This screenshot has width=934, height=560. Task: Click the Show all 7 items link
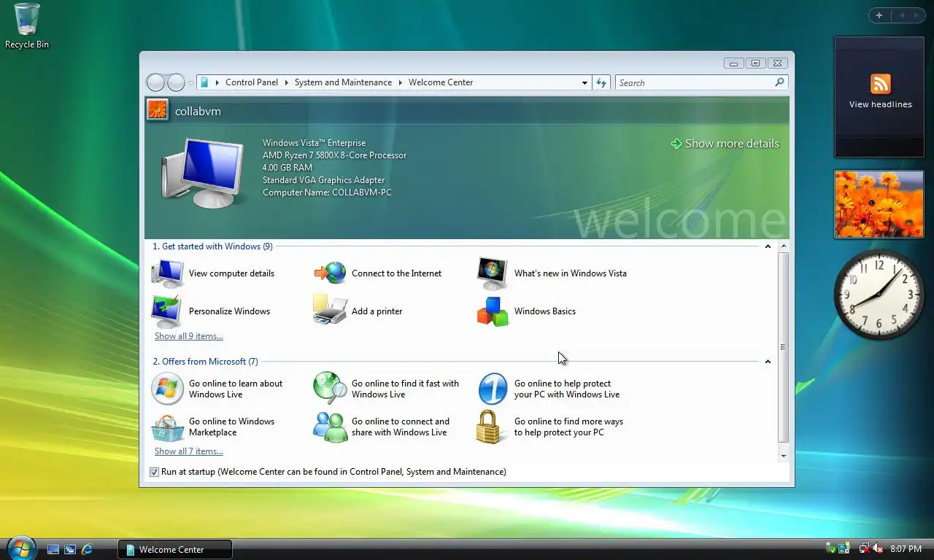[x=189, y=451]
